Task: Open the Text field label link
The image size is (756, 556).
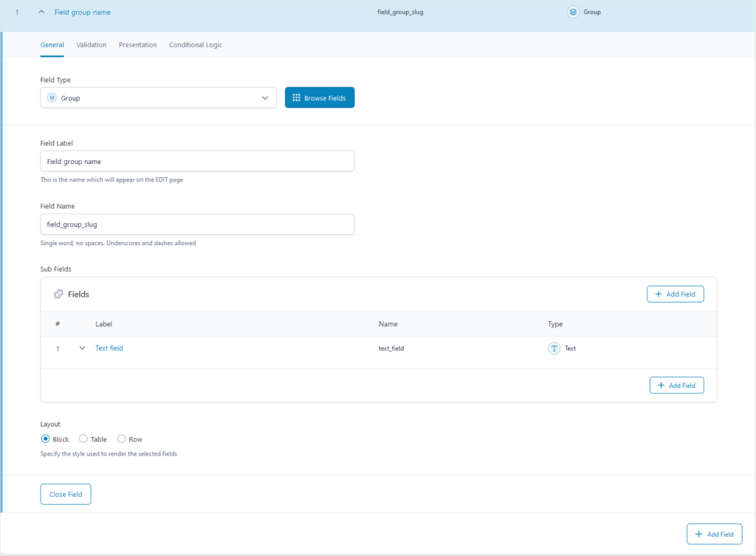Action: pyautogui.click(x=109, y=349)
